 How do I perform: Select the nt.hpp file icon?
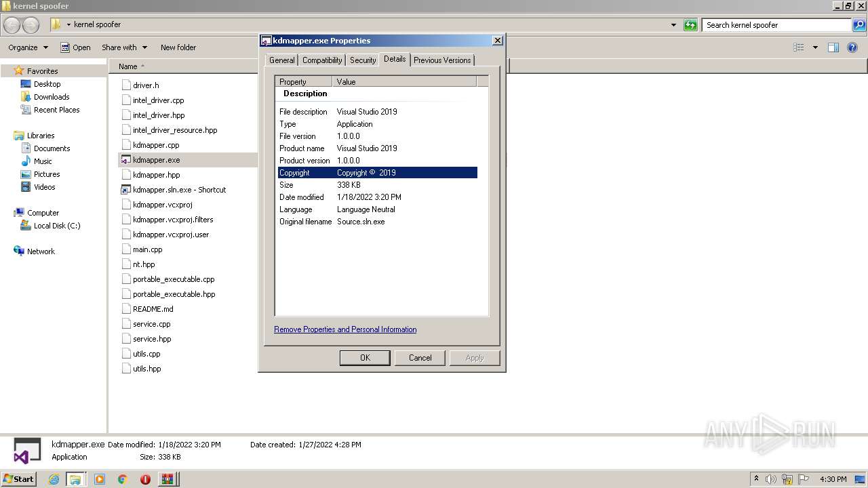(x=125, y=264)
